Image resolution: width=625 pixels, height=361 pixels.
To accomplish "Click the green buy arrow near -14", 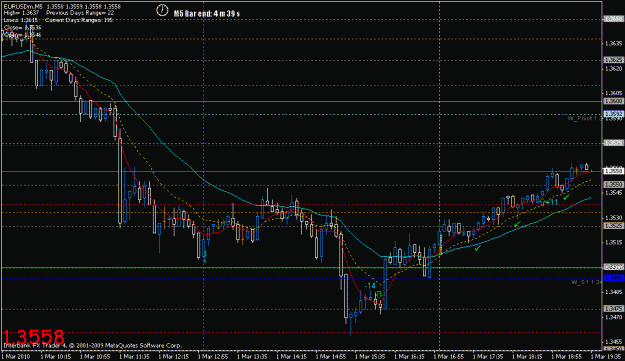I will click(379, 294).
